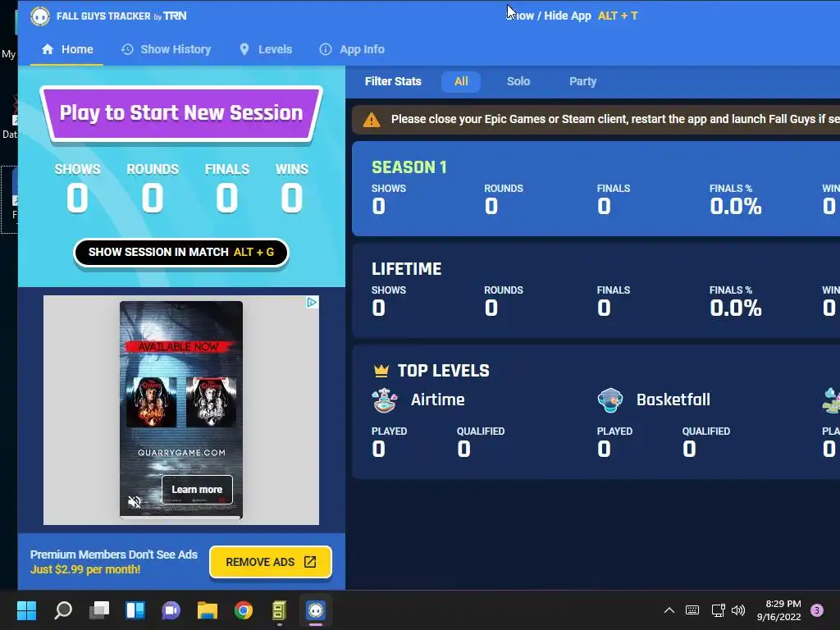Image resolution: width=840 pixels, height=630 pixels.
Task: Open the App Info tab
Action: (352, 49)
